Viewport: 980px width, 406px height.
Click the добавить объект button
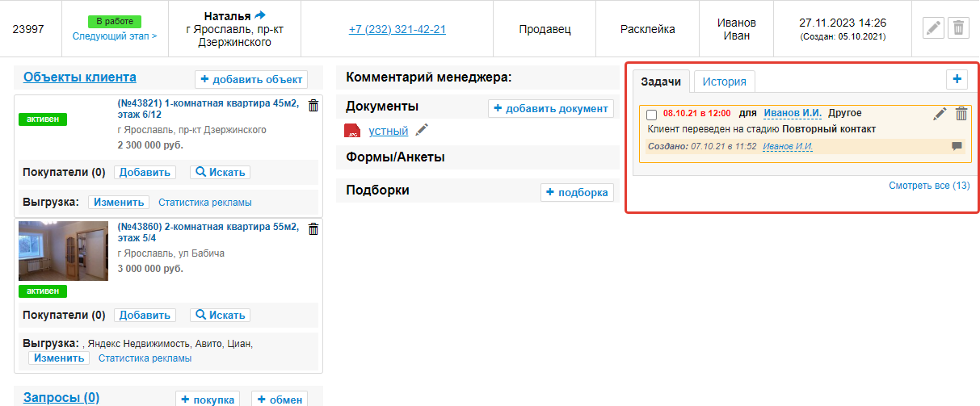(251, 79)
